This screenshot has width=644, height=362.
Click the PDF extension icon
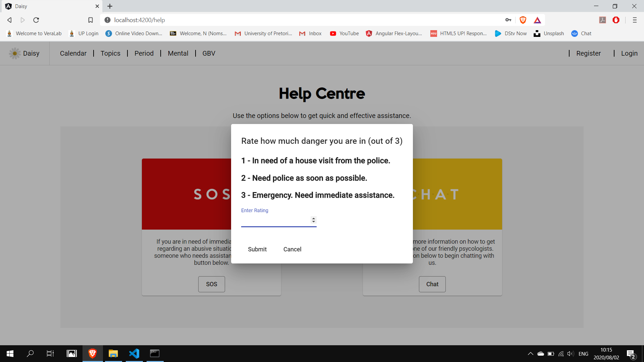[602, 20]
